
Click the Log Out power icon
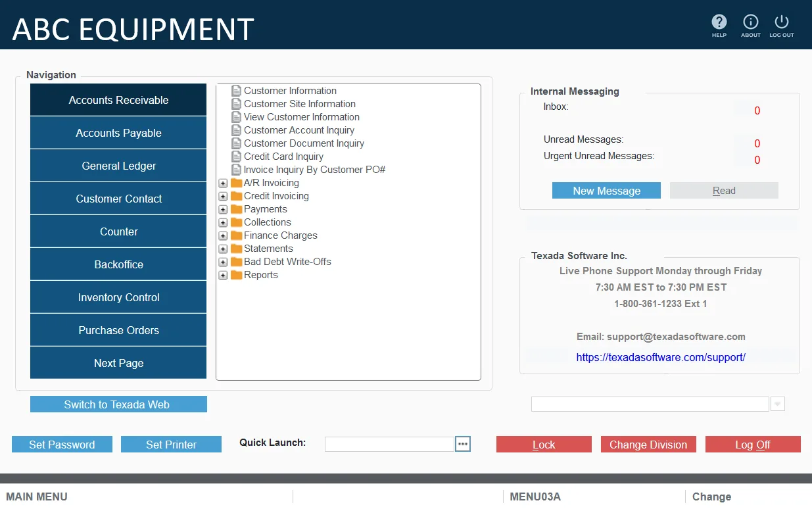tap(781, 22)
